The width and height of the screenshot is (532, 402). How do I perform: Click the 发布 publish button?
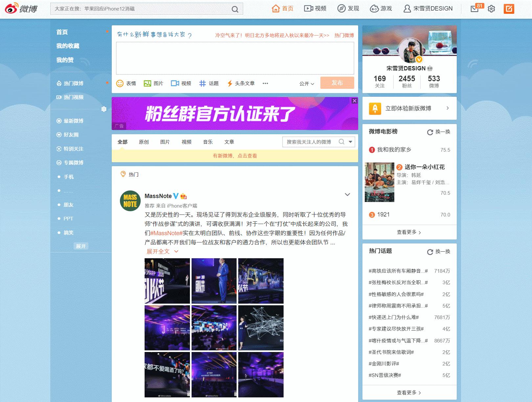(337, 83)
